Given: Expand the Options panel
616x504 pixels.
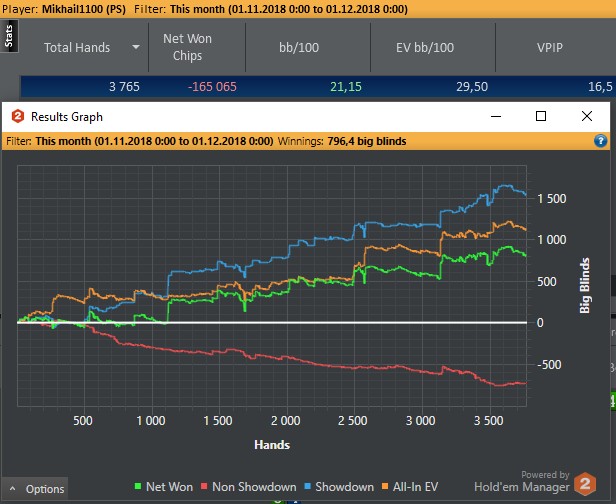Looking at the screenshot, I should pyautogui.click(x=35, y=489).
